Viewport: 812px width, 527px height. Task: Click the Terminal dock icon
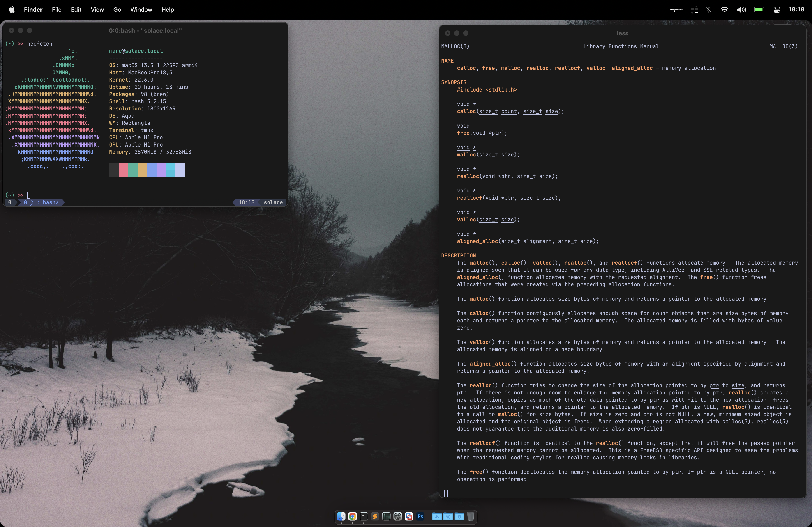(x=364, y=516)
